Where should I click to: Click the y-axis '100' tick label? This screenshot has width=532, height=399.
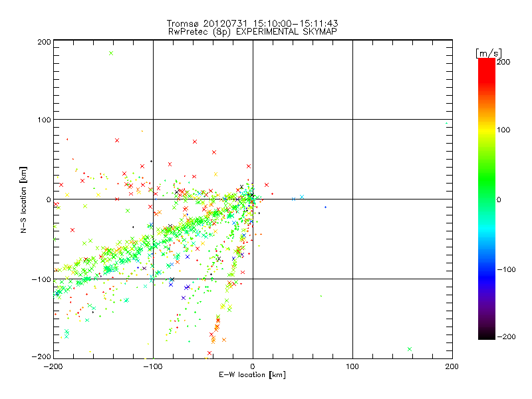pos(44,120)
